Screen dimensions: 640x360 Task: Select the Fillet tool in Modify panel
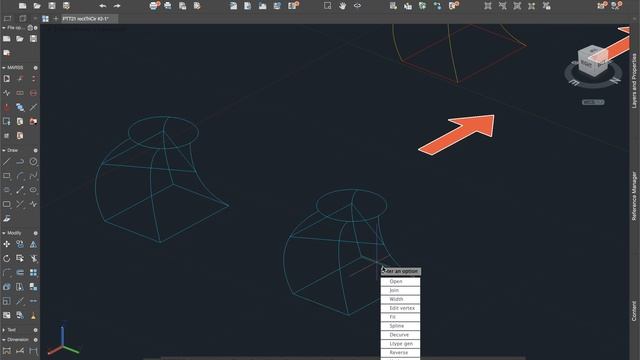click(7, 273)
